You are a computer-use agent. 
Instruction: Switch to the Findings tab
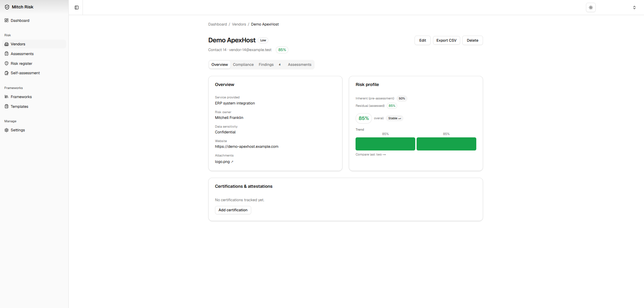pos(270,64)
